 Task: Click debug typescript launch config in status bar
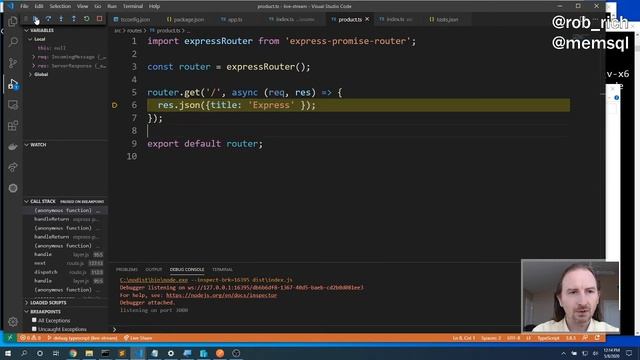click(x=82, y=338)
